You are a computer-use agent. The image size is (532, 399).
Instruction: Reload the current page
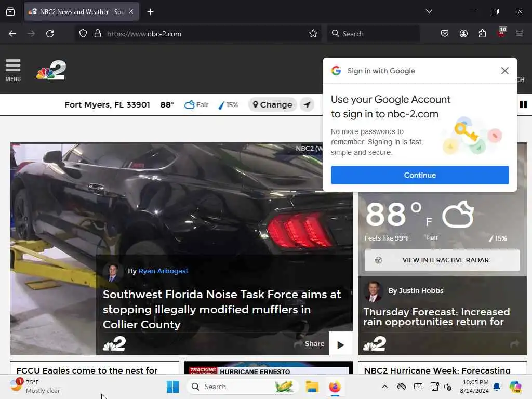tap(50, 34)
